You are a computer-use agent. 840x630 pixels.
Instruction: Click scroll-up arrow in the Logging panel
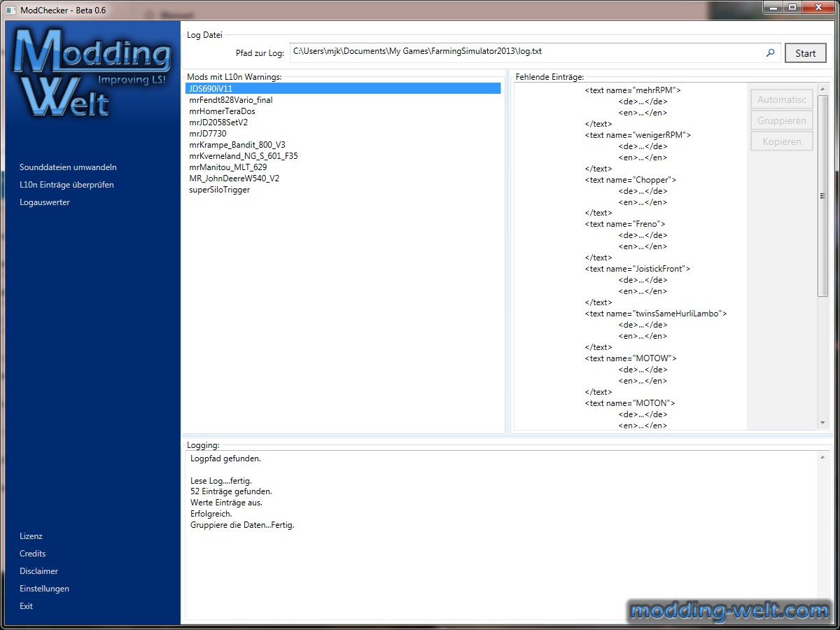point(822,457)
